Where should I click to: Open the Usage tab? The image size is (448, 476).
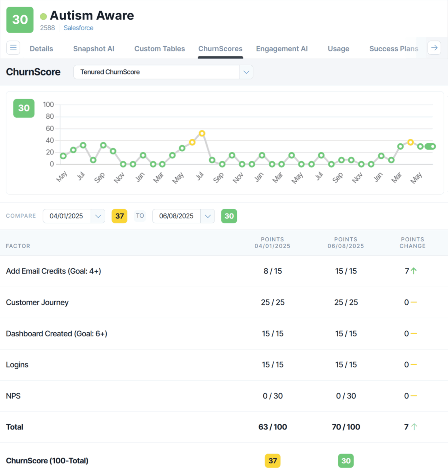click(338, 49)
